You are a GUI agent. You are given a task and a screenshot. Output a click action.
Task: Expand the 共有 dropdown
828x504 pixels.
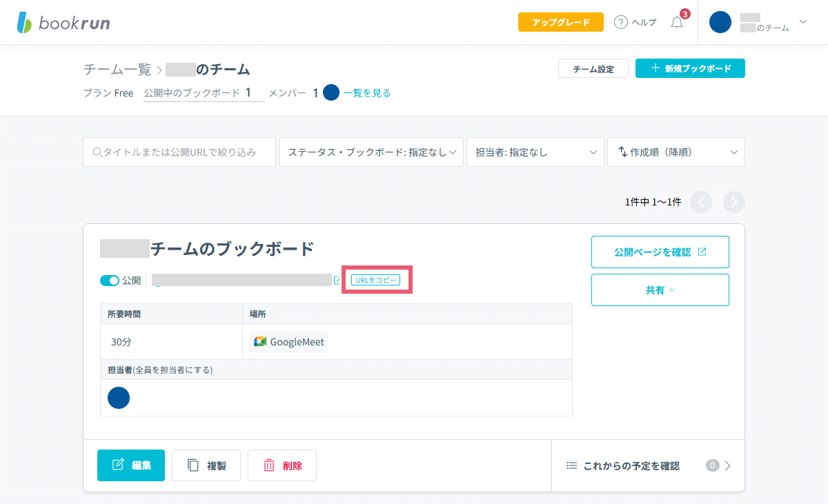660,290
